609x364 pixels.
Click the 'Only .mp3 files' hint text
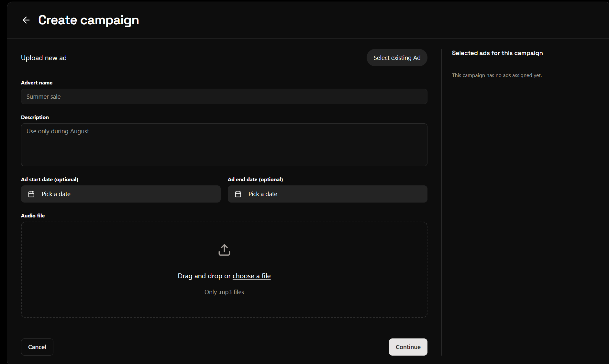click(x=224, y=292)
